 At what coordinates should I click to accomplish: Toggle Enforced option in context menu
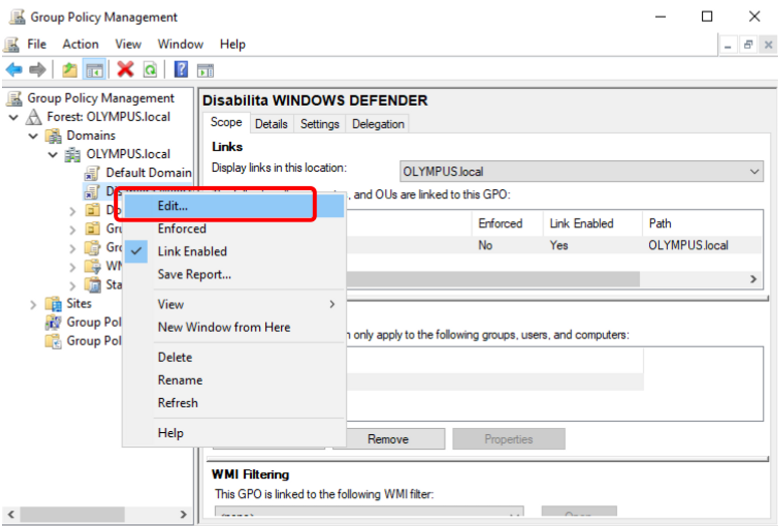(181, 229)
